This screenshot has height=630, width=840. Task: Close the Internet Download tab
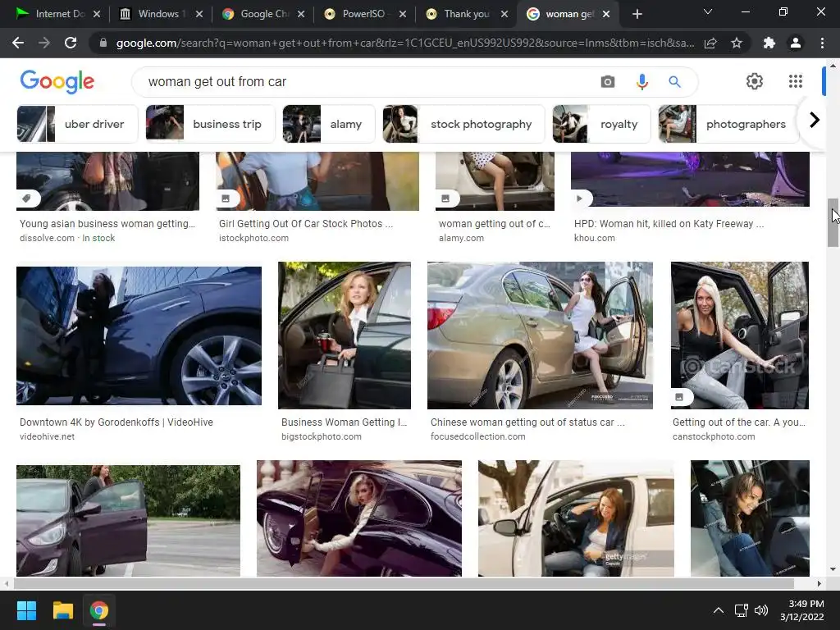[97, 14]
